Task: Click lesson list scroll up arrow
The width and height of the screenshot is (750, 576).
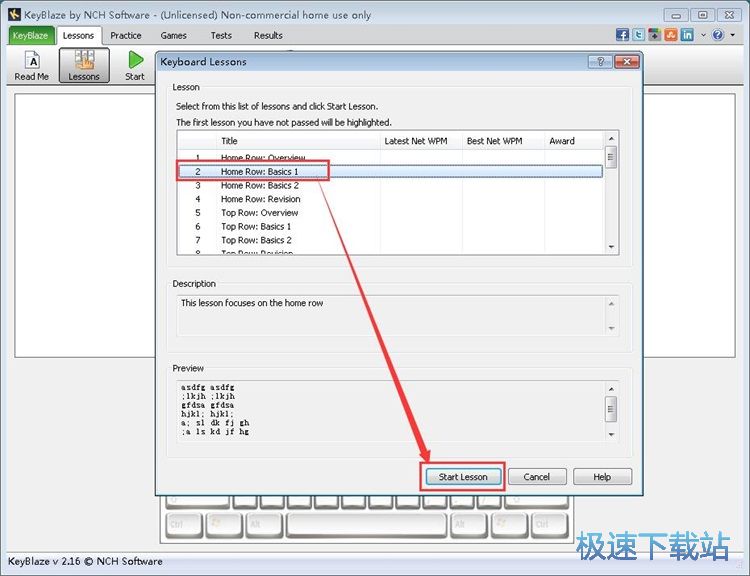Action: coord(611,139)
